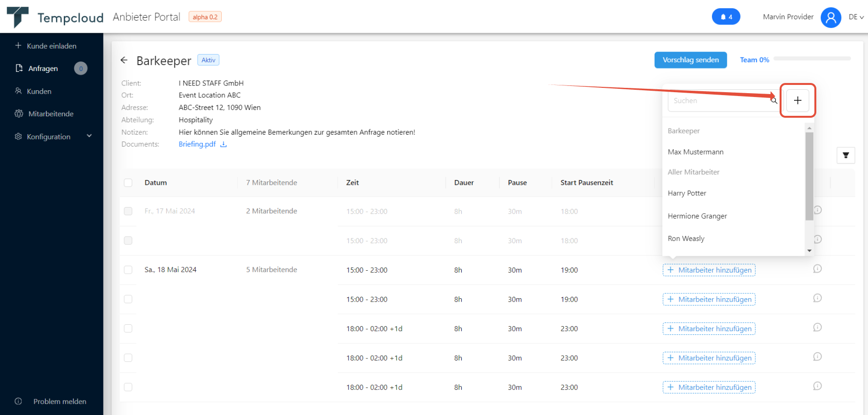The height and width of the screenshot is (415, 868).
Task: Click the Marvin Provider user name
Action: tap(788, 17)
